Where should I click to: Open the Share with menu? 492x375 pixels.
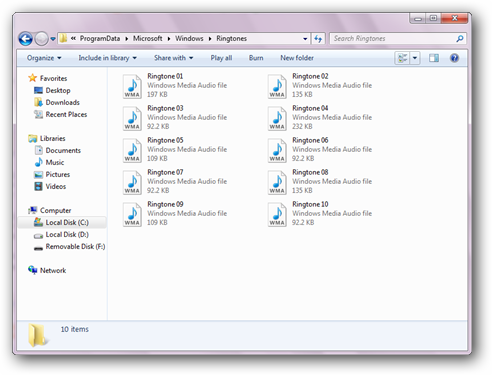pos(173,58)
